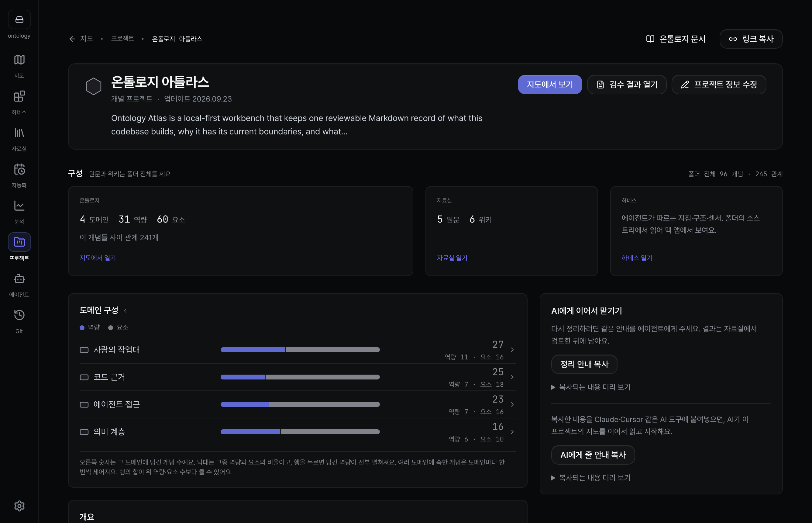Expand preview under 정리 안내 복사

click(591, 387)
